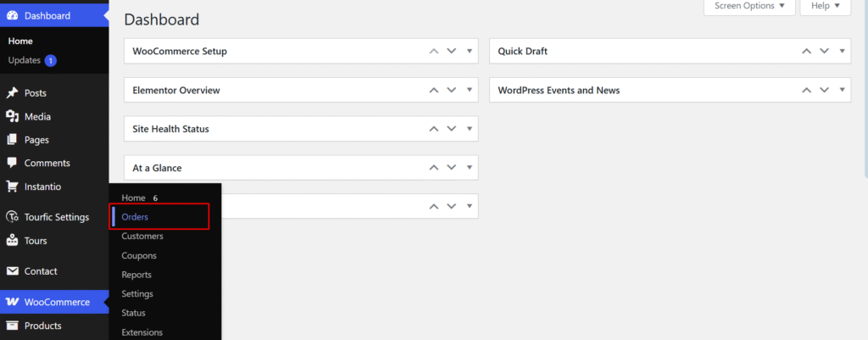Click the Comments speech bubble icon

coord(12,164)
